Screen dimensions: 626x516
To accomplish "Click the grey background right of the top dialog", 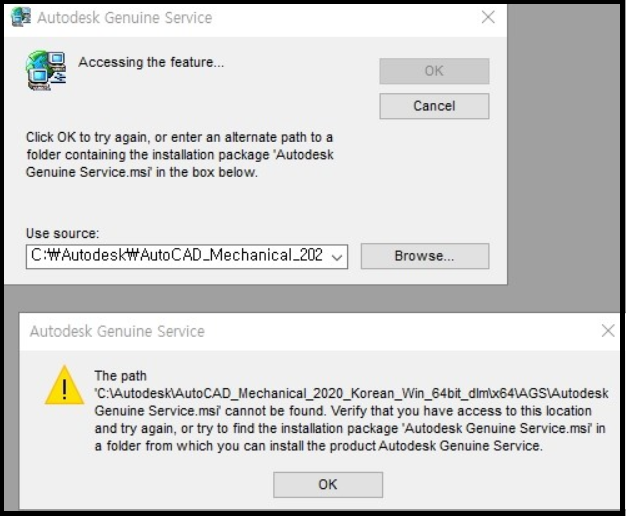I will click(565, 150).
